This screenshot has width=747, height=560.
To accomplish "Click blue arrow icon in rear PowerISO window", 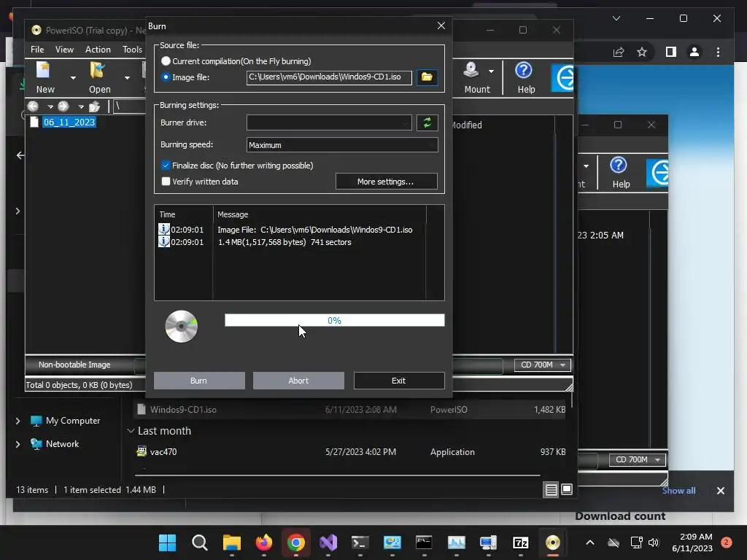I will click(x=657, y=172).
